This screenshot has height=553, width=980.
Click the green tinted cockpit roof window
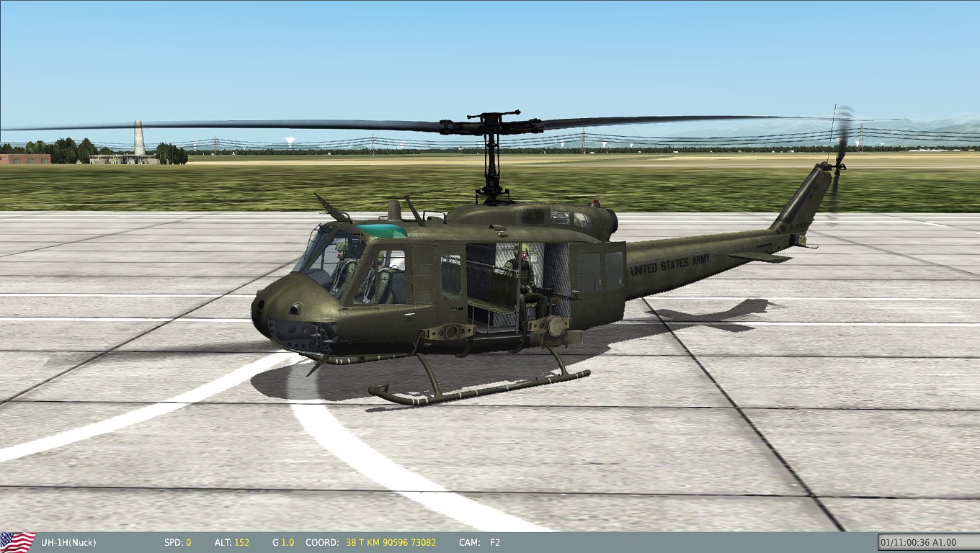click(382, 231)
